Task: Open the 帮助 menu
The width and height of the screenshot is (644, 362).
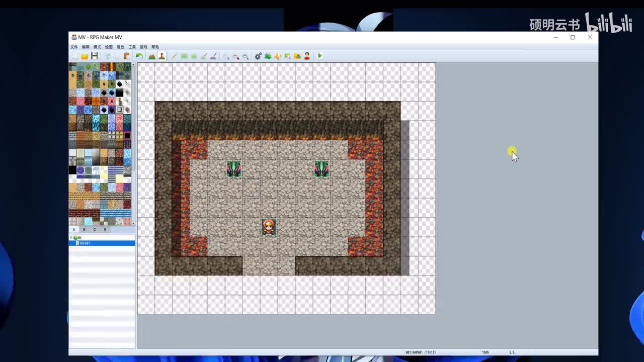Action: tap(155, 47)
